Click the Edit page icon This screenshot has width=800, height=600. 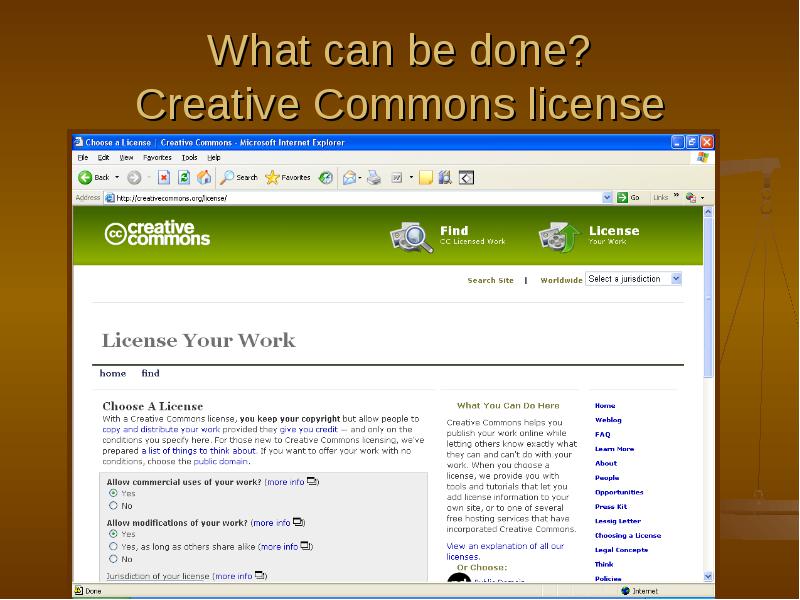397,178
